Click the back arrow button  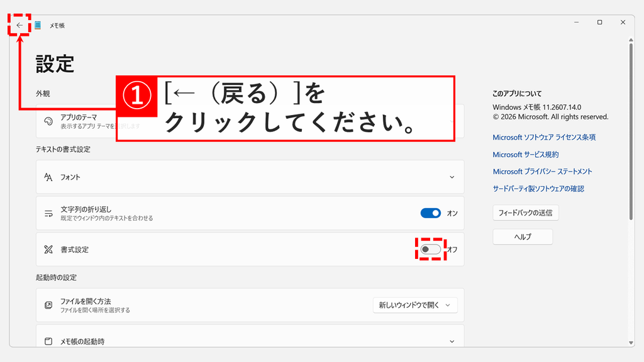coord(19,25)
